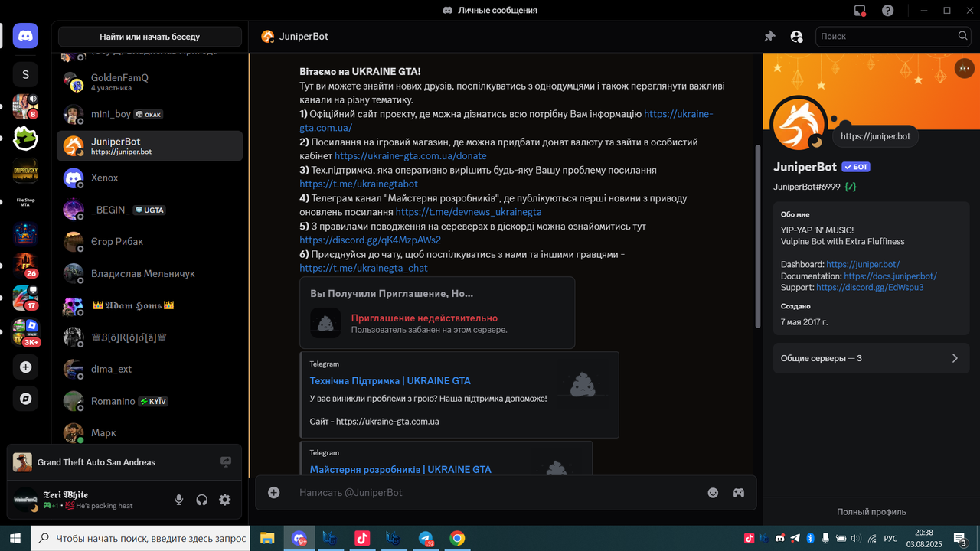Expand Общие серверы — 3 section

pyautogui.click(x=871, y=358)
